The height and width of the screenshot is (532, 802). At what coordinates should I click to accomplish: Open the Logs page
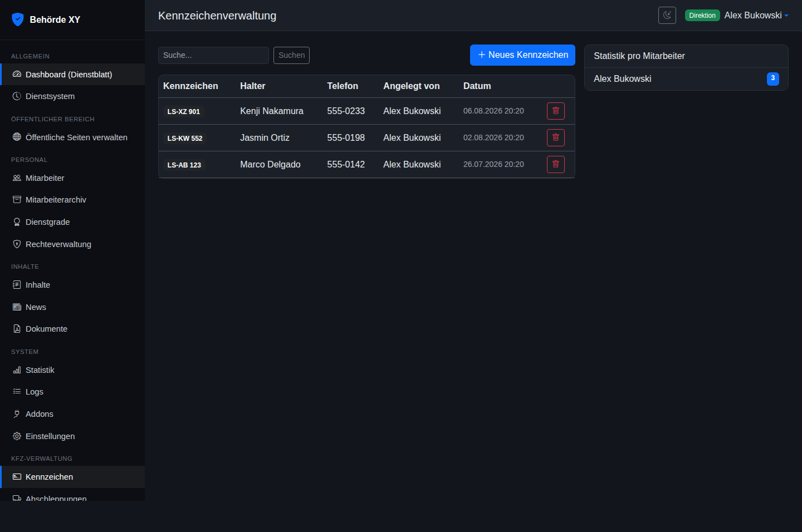pyautogui.click(x=72, y=392)
